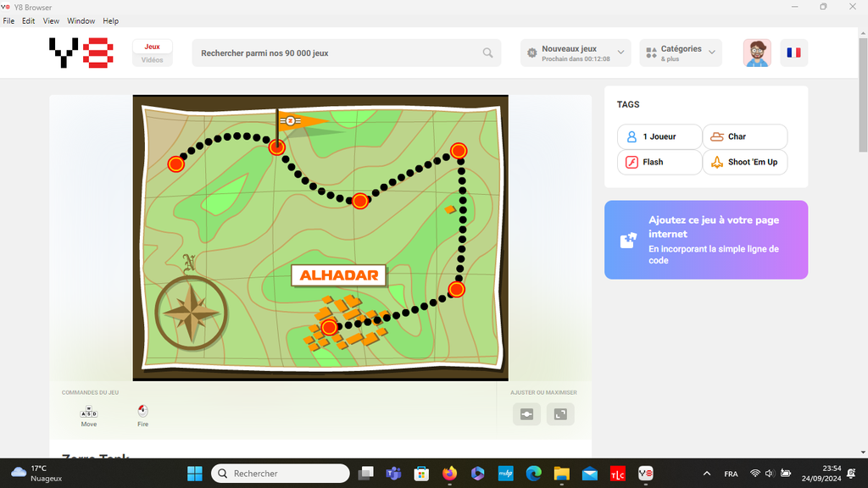Screen dimensions: 868x488
Task: Open the Window menu
Action: tap(81, 21)
